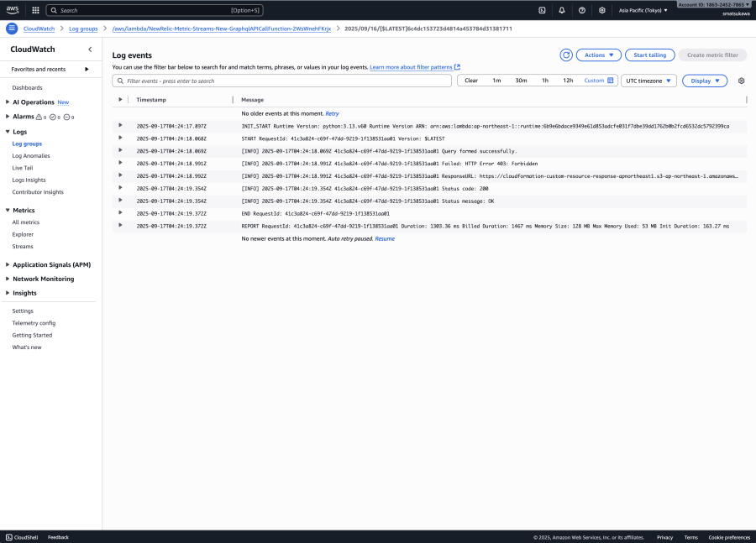Image resolution: width=756 pixels, height=543 pixels.
Task: Open Feedback in footer
Action: coord(58,537)
